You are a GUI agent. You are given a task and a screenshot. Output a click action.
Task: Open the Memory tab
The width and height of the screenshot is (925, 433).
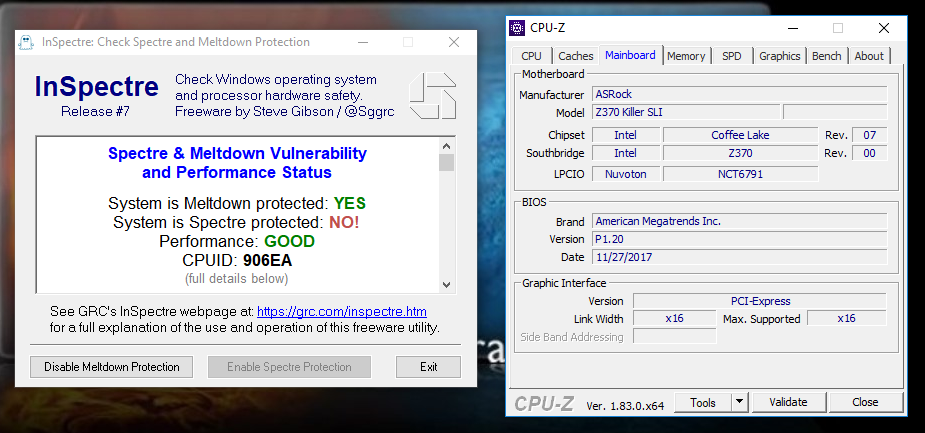coord(686,56)
